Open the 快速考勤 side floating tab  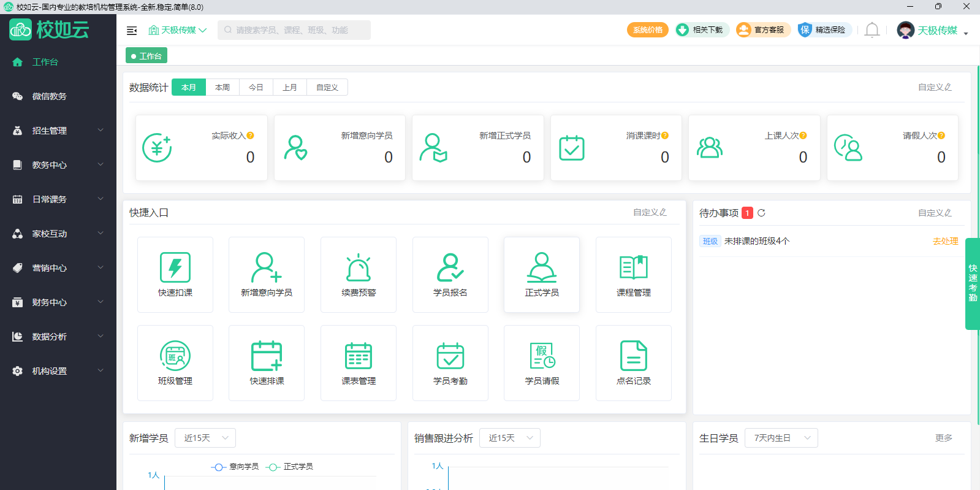click(973, 283)
